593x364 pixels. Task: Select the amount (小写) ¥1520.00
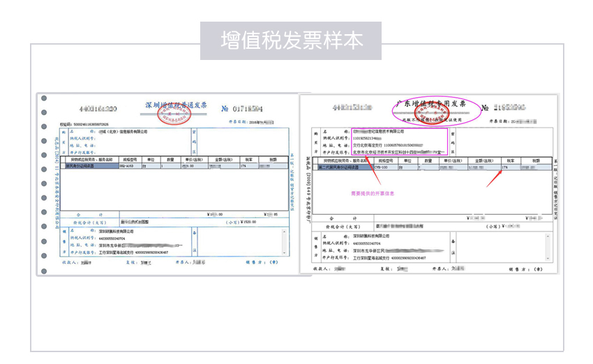pyautogui.click(x=241, y=222)
